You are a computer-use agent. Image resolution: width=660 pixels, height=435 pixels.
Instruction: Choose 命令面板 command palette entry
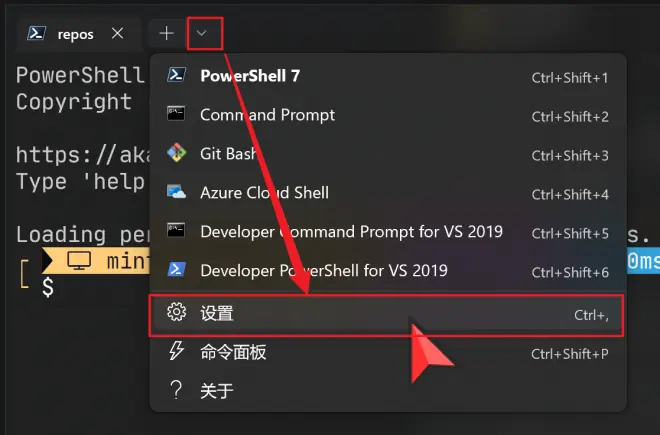(387, 352)
